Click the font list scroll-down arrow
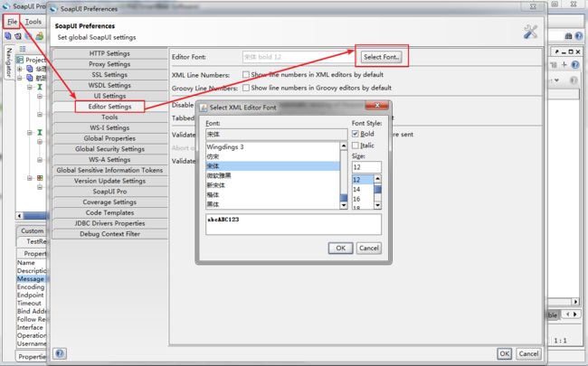The width and height of the screenshot is (588, 366). coord(344,205)
